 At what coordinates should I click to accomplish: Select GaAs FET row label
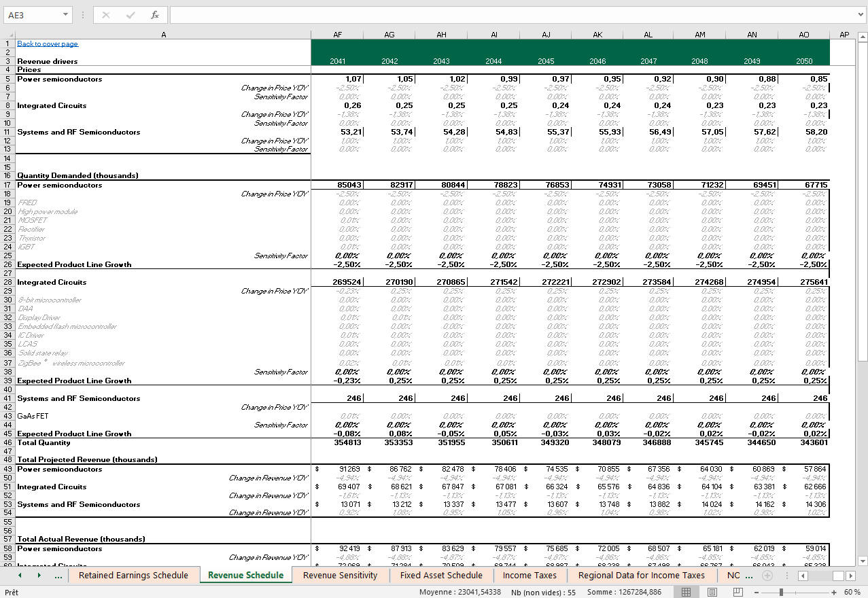pos(163,416)
